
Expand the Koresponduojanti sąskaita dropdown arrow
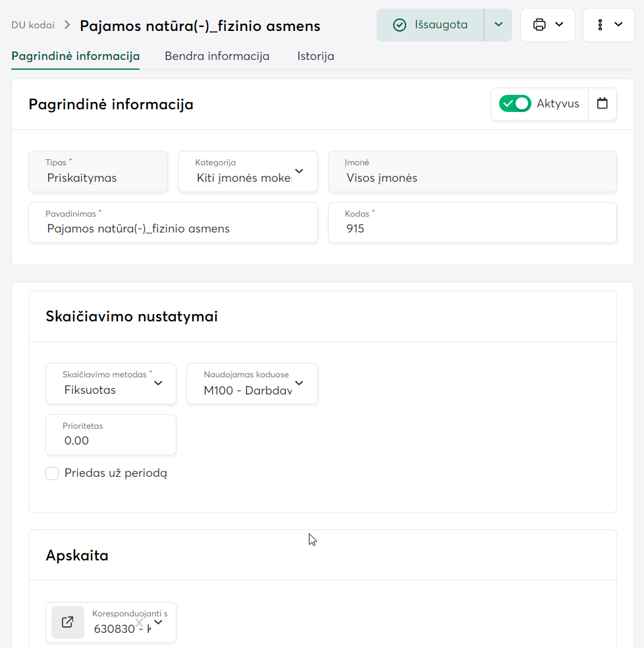coord(158,622)
